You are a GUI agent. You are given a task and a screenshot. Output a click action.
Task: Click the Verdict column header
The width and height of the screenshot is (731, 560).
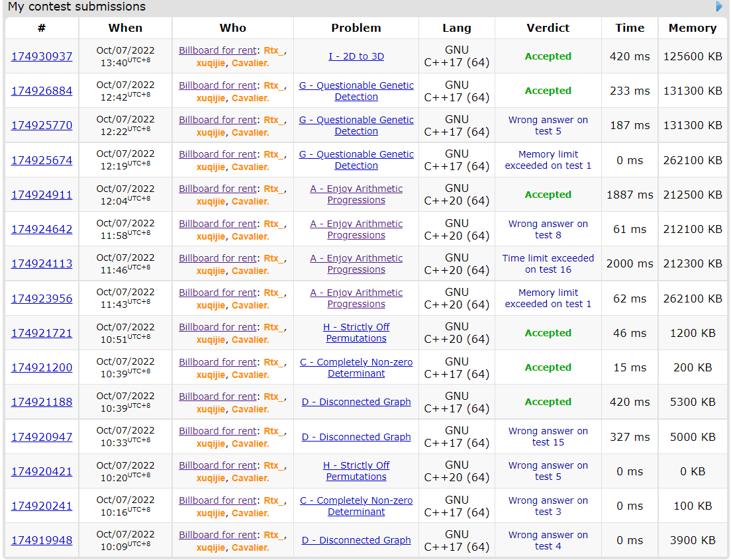[x=548, y=28]
